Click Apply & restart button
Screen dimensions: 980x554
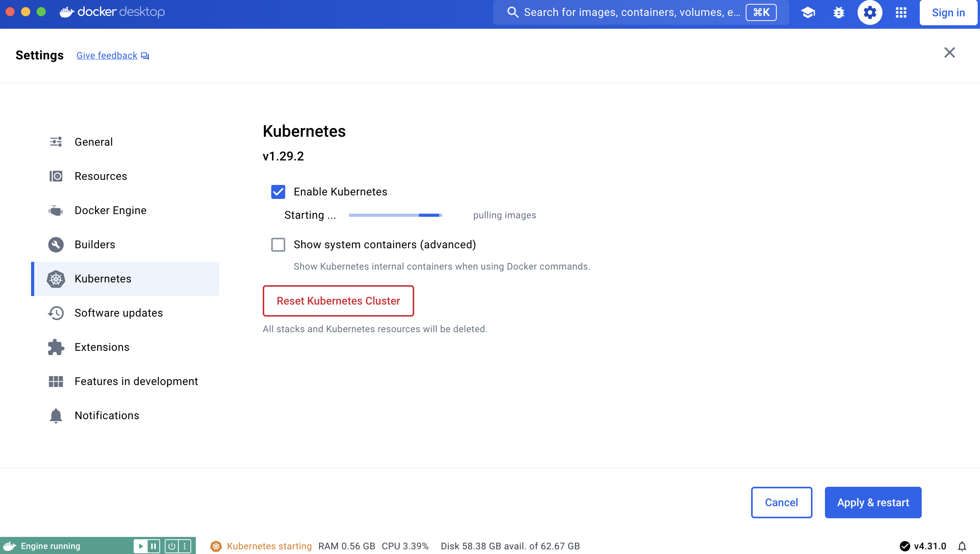pos(873,502)
